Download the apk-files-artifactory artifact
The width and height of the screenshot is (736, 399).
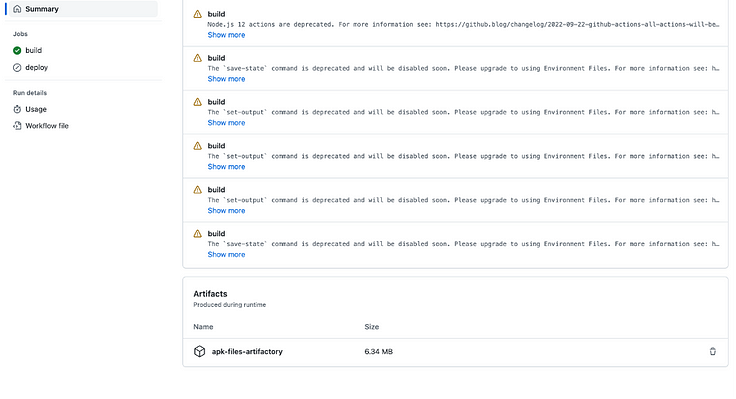click(247, 351)
